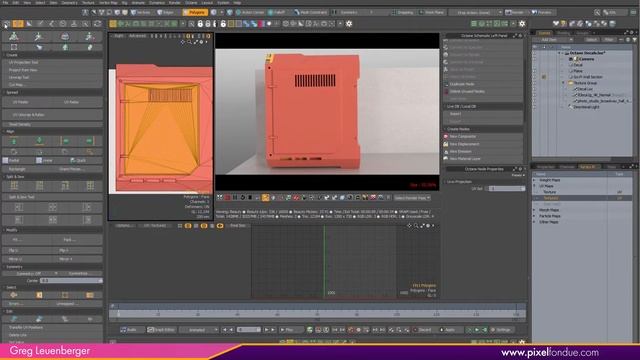Click the Octane viewport red stop icon
This screenshot has width=640, height=360.
pos(227,198)
